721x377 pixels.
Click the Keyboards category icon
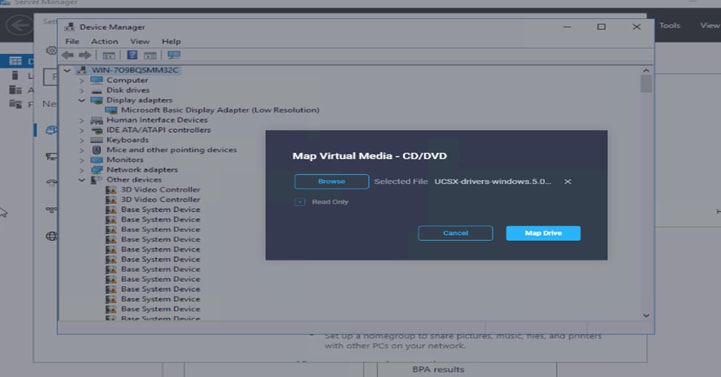pos(97,140)
